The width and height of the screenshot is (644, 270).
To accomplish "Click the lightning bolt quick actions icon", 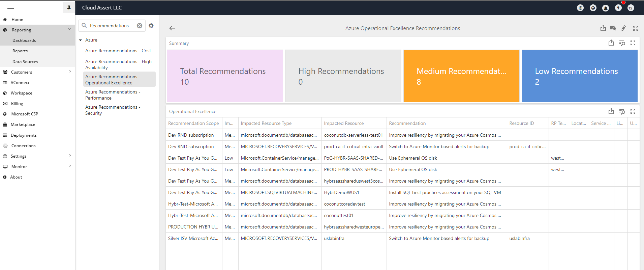I will [x=618, y=8].
